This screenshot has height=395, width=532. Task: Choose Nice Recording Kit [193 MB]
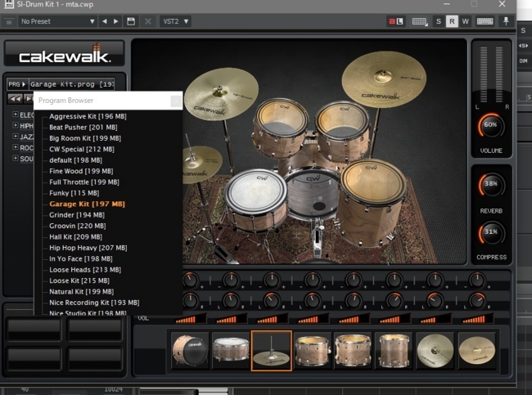tap(94, 303)
